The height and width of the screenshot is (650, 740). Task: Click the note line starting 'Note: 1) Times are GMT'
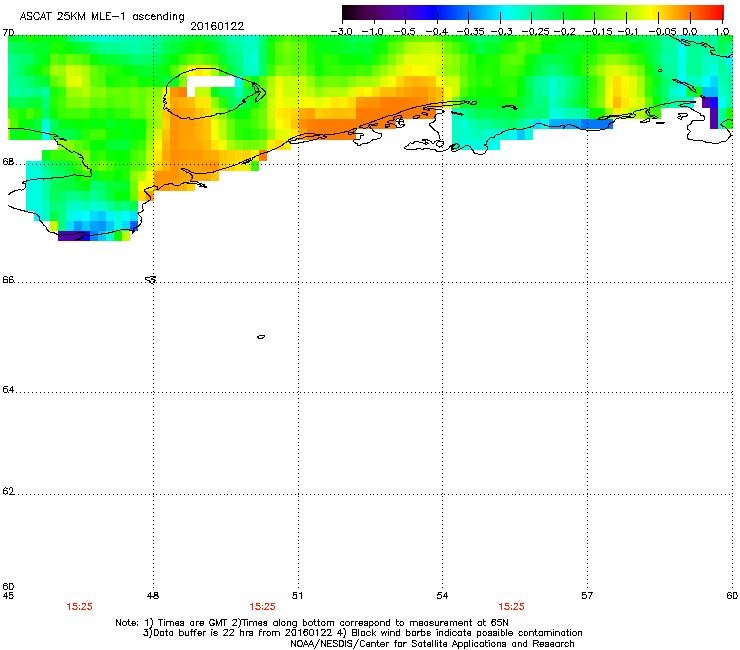311,623
